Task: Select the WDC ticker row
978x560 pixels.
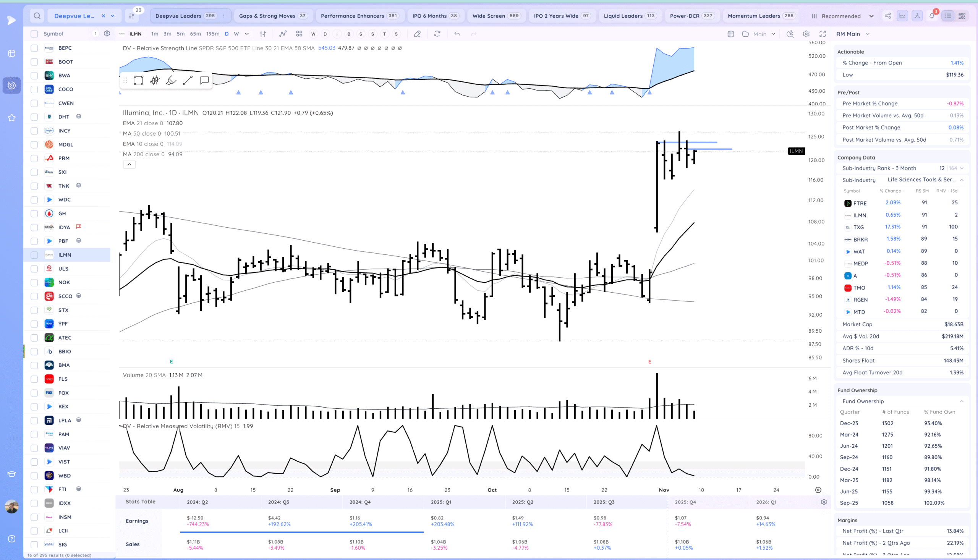Action: click(x=65, y=200)
